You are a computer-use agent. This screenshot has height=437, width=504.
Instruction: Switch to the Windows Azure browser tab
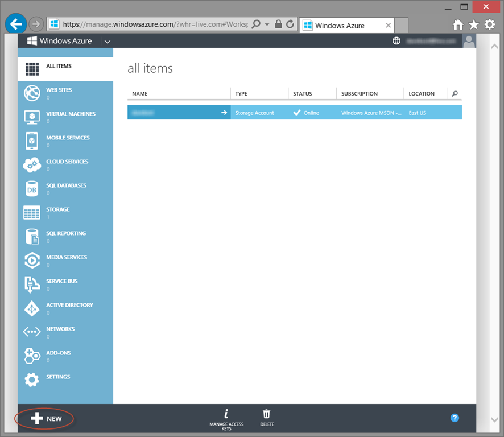(x=348, y=26)
